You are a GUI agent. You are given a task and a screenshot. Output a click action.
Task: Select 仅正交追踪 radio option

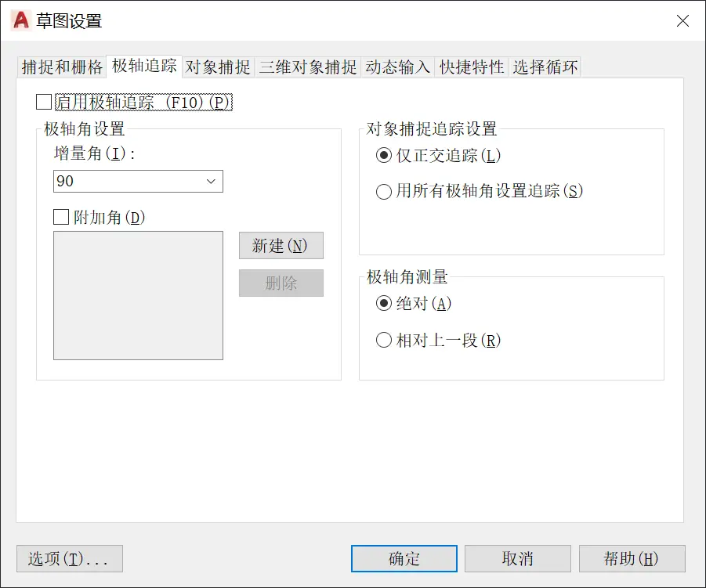coord(384,156)
